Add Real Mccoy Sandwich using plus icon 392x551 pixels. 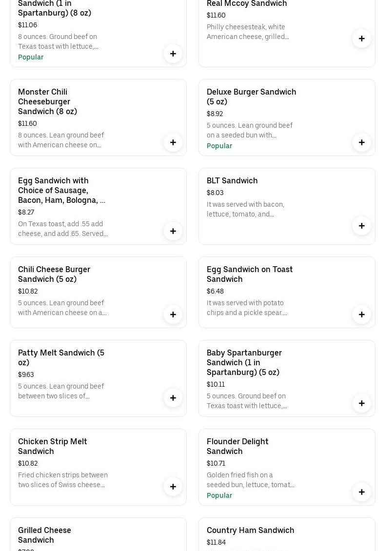click(362, 39)
